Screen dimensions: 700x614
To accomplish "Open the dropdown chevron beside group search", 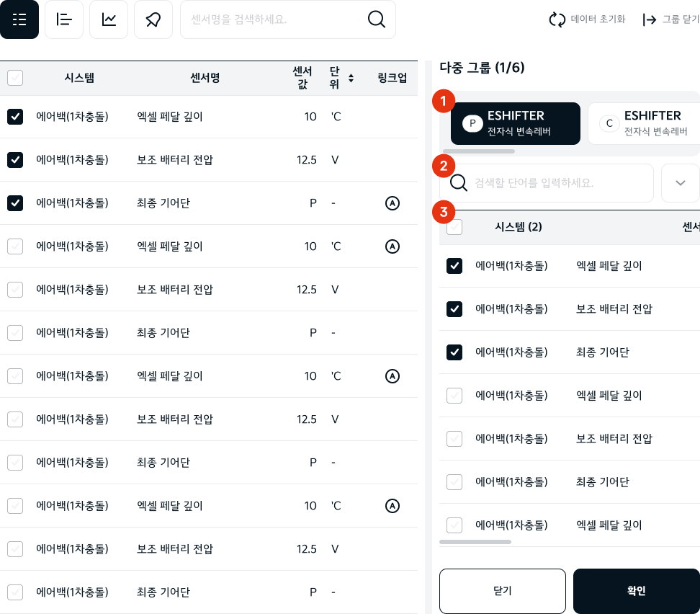I will pos(681,183).
